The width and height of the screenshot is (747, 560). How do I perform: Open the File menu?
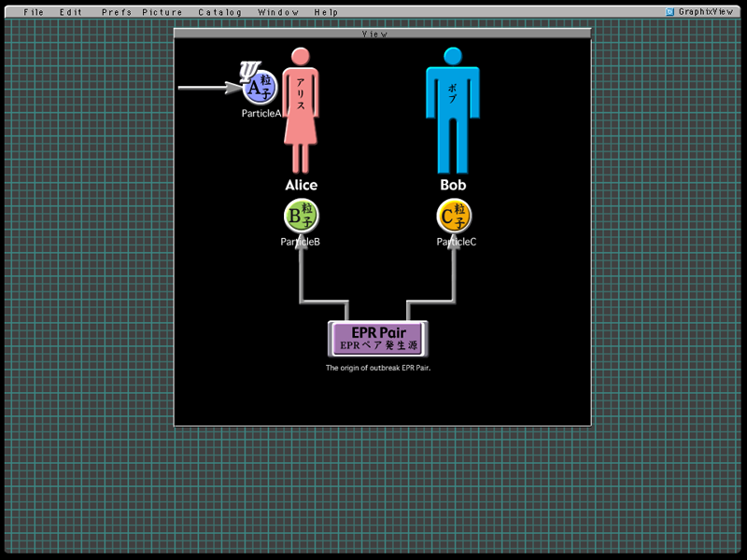(x=34, y=12)
